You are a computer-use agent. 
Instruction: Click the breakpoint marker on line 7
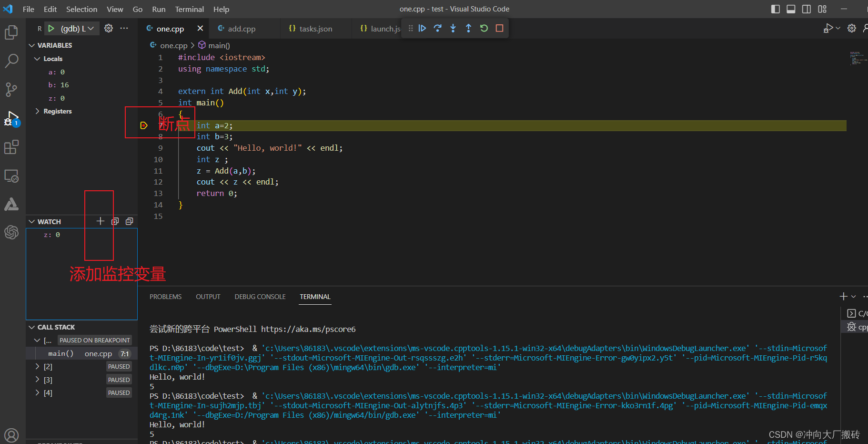pos(143,125)
